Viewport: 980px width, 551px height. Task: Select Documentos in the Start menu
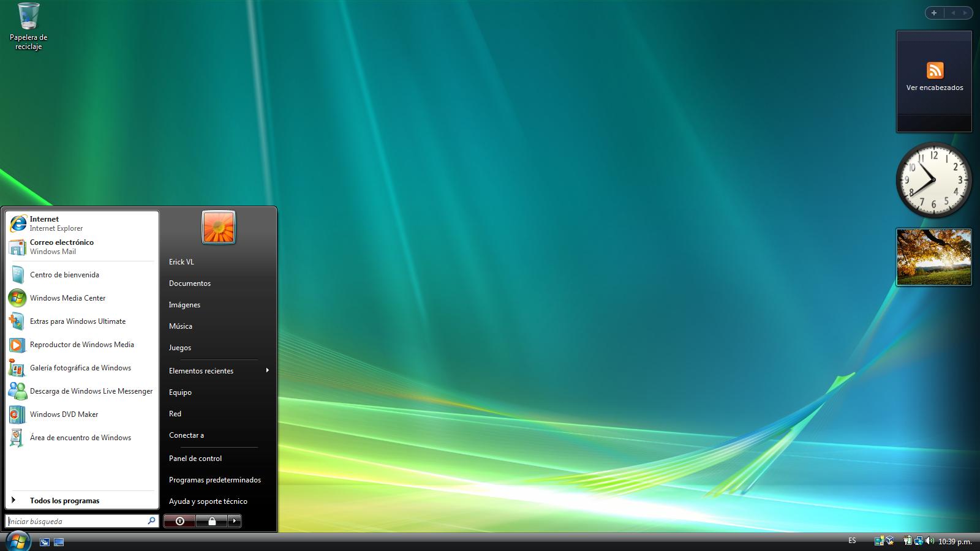point(190,283)
